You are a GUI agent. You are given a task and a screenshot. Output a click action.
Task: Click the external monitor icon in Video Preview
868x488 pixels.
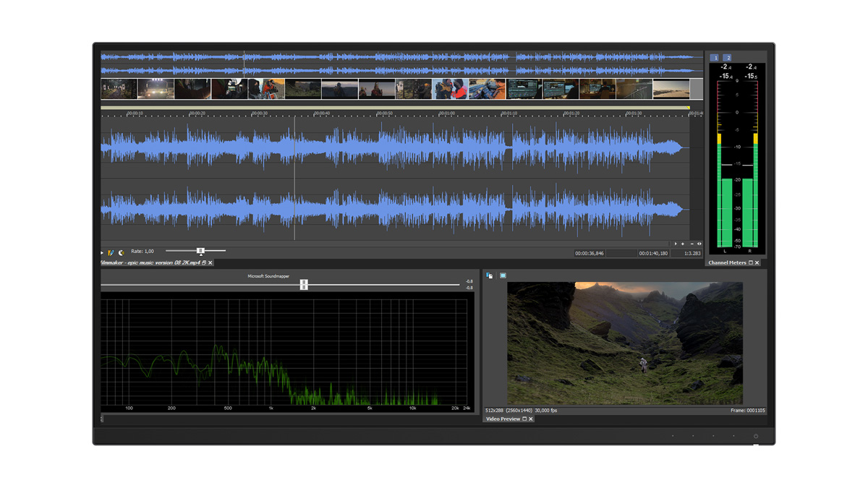[503, 275]
